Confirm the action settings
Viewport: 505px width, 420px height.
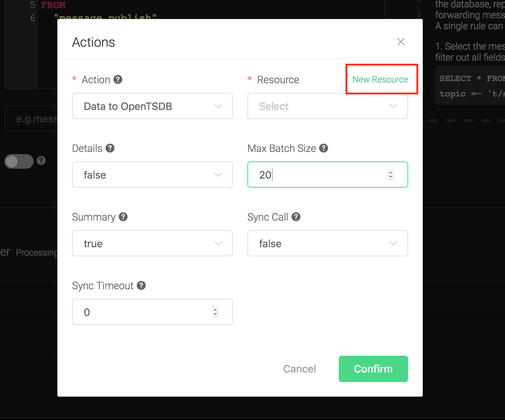pyautogui.click(x=373, y=369)
